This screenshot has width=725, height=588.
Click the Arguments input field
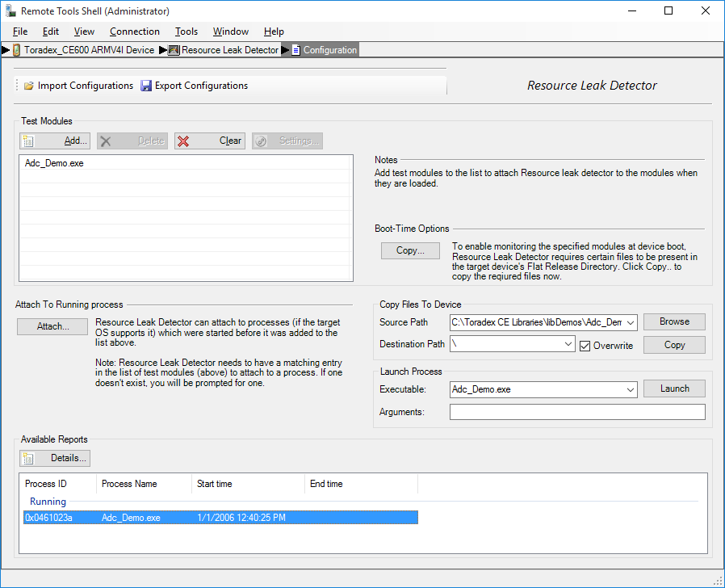click(577, 412)
